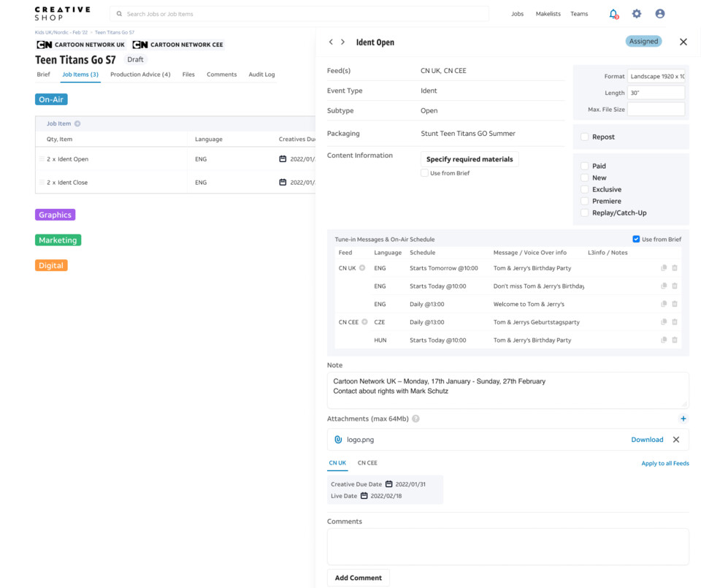Show attachments help tooltip icon
This screenshot has width=701, height=588.
click(x=415, y=419)
